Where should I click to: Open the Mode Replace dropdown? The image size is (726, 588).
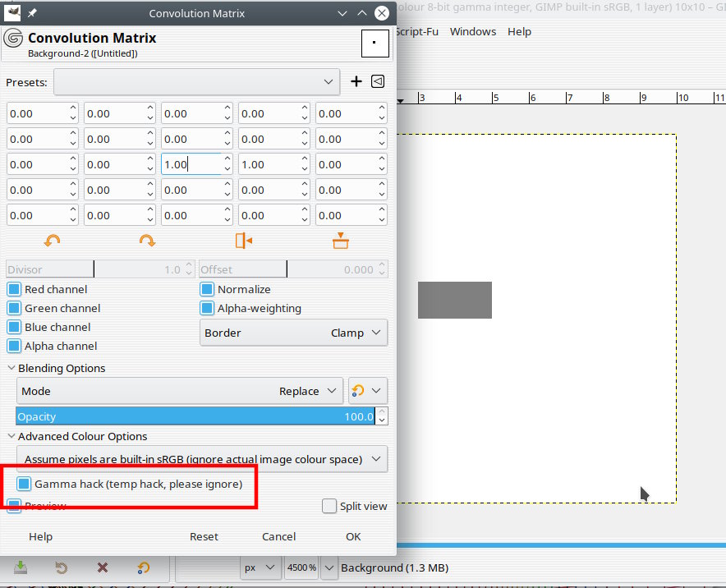pos(180,391)
